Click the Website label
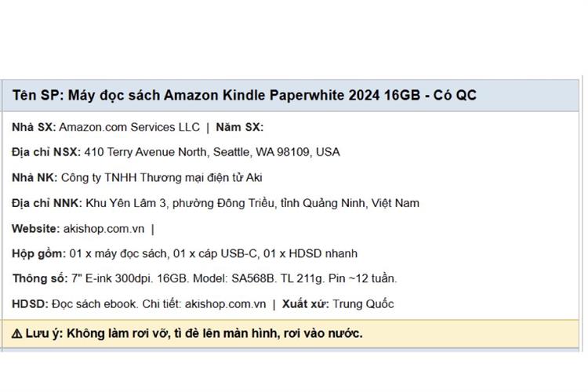 pyautogui.click(x=35, y=228)
